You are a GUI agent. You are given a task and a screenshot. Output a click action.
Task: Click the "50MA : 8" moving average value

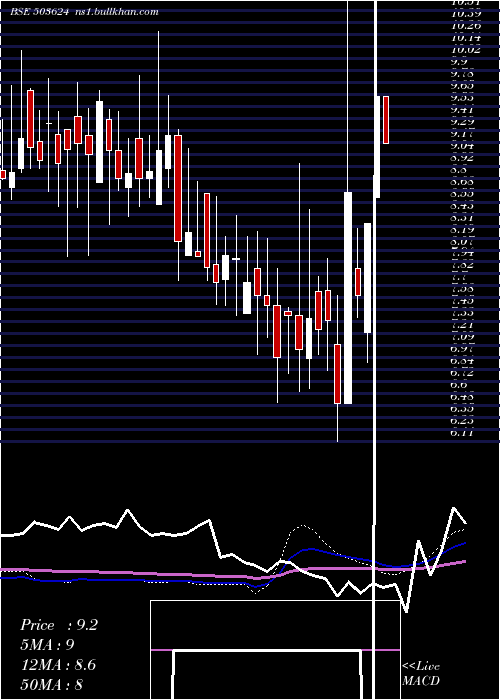(x=52, y=684)
